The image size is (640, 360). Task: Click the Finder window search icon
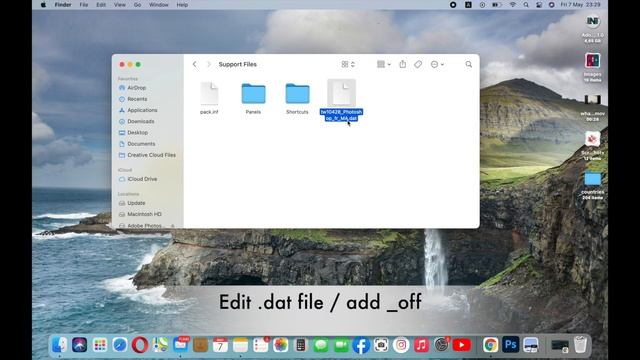(469, 64)
